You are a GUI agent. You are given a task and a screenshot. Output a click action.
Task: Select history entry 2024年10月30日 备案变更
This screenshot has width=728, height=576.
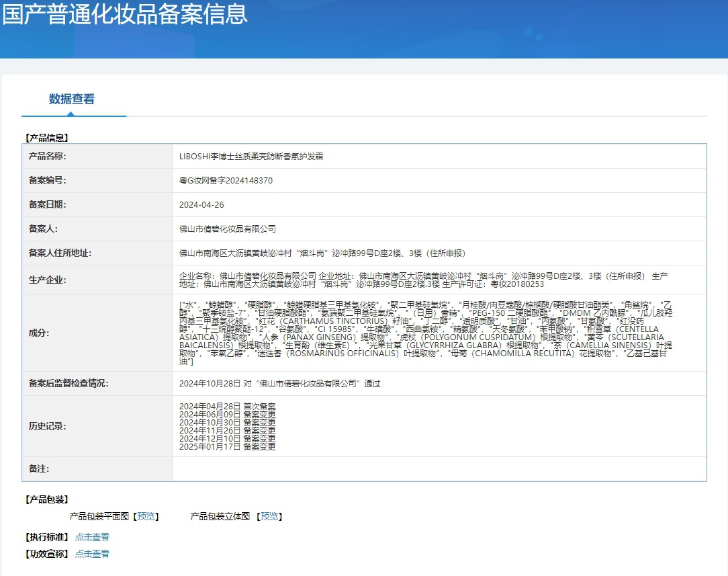[x=228, y=422]
